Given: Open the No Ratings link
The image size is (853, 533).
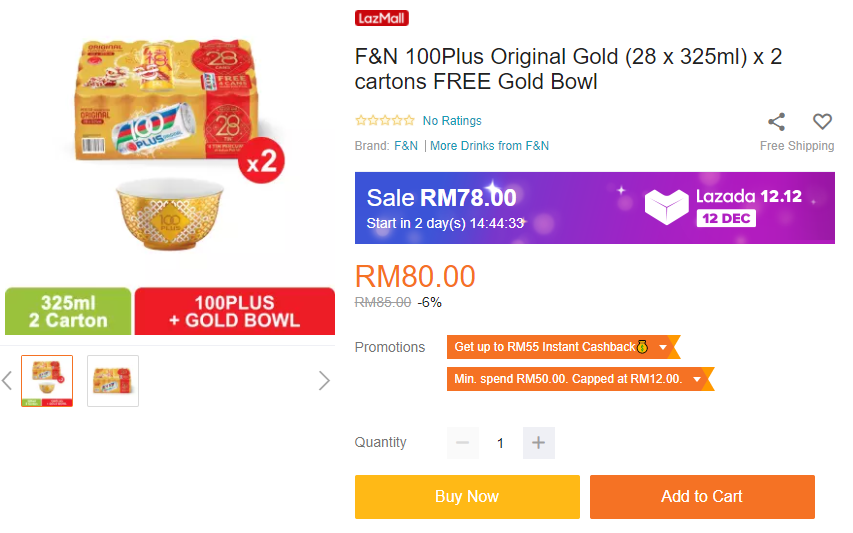Looking at the screenshot, I should [452, 121].
